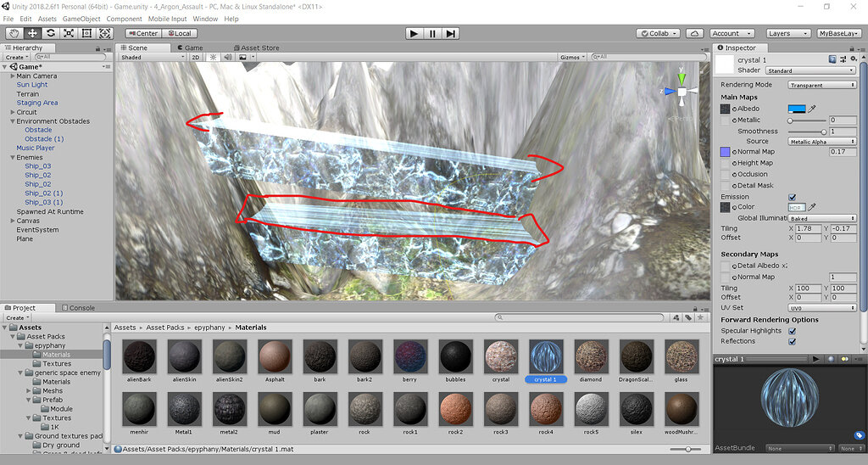The image size is (868, 465).
Task: Select the Hand tool in toolbar
Action: click(14, 33)
